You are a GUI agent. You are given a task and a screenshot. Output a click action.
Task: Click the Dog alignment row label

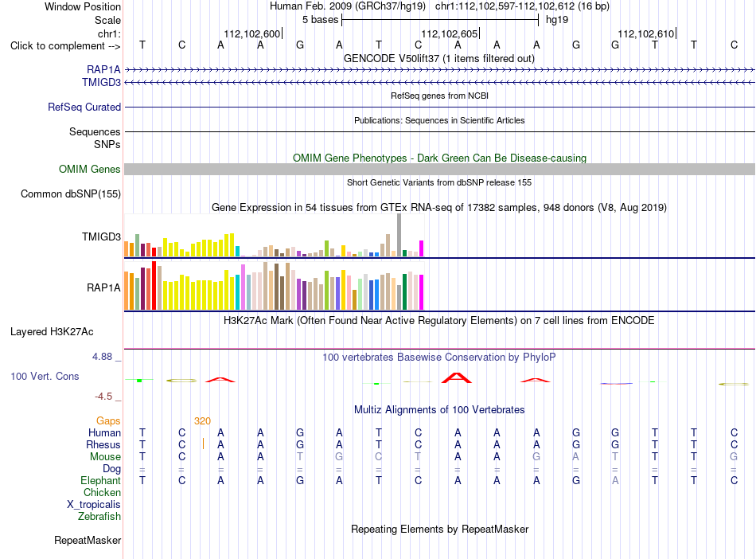coord(111,469)
